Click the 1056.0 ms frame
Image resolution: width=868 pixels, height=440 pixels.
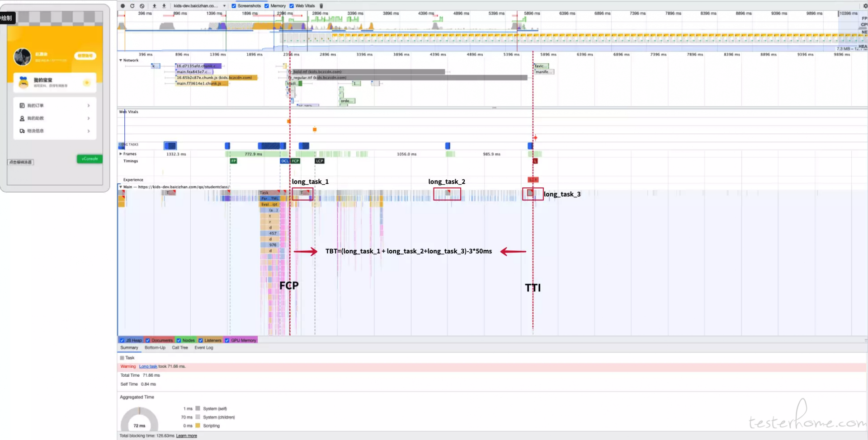point(406,154)
